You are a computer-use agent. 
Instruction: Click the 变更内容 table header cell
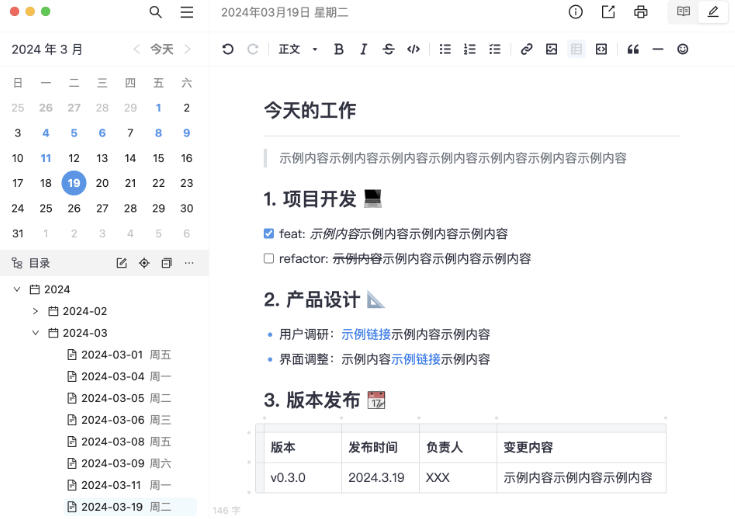[x=581, y=447]
